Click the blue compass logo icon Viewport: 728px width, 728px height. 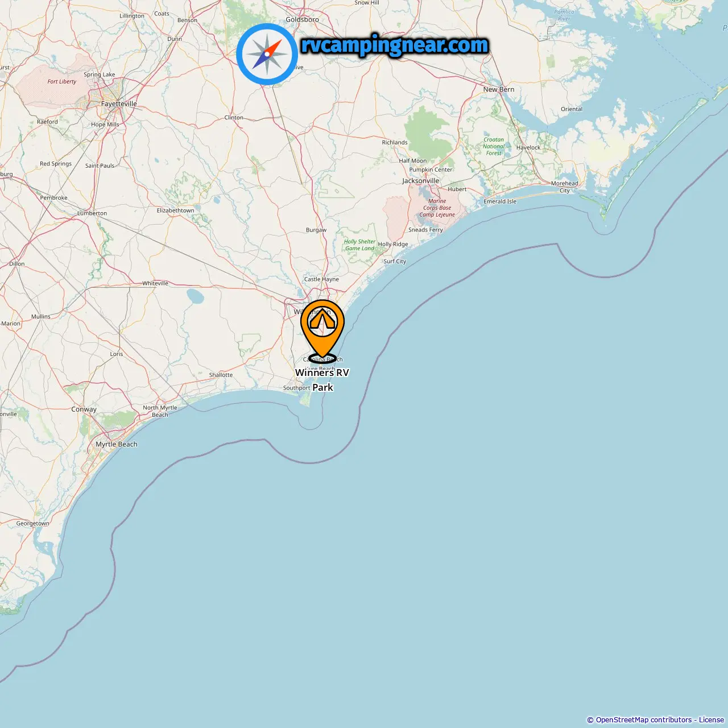point(267,54)
